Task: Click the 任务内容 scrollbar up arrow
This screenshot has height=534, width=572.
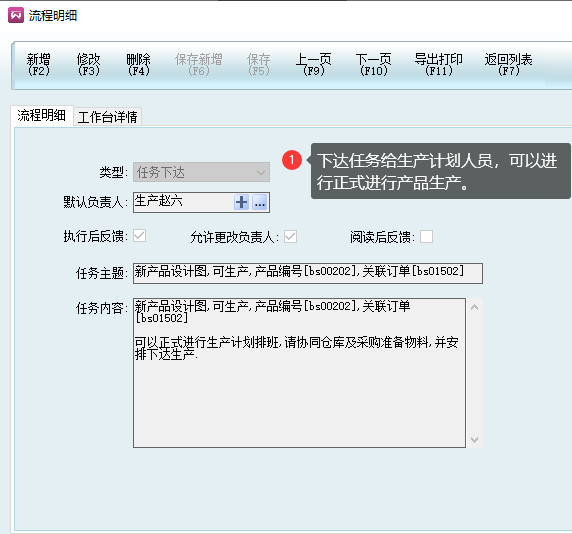Action: click(474, 307)
